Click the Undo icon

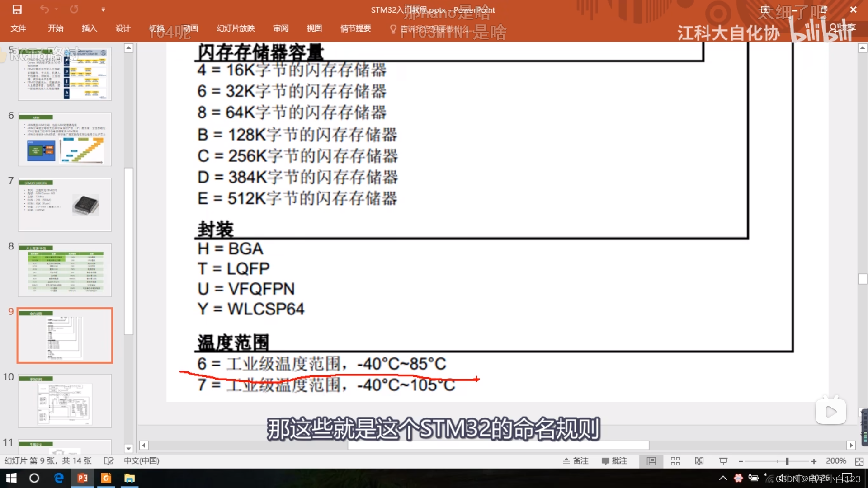click(44, 9)
